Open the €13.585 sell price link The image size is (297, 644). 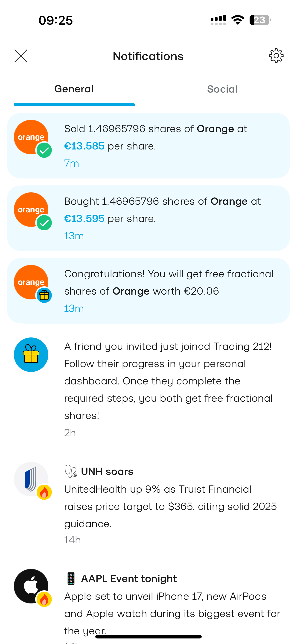84,146
